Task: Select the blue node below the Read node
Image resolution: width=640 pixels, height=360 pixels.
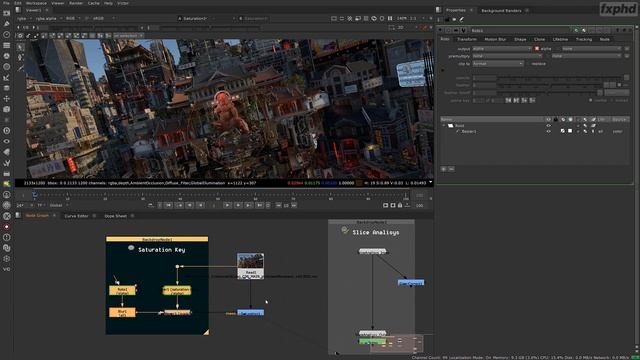Action: tap(251, 313)
